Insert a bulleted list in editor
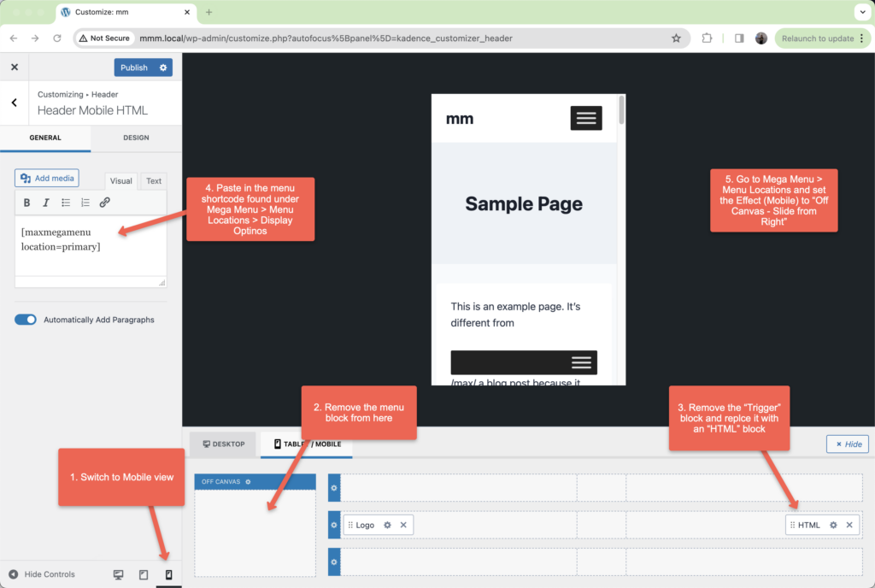Viewport: 875px width, 588px height. click(x=66, y=203)
